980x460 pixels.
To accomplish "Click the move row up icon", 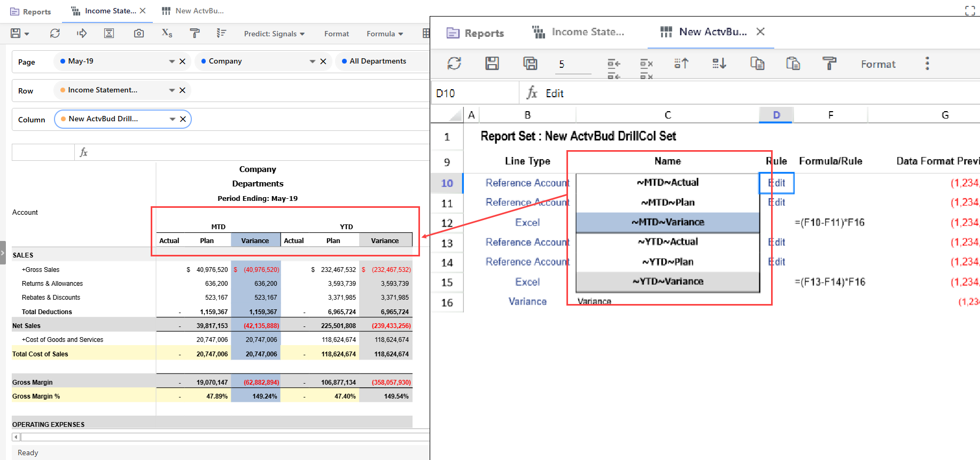I will (681, 64).
